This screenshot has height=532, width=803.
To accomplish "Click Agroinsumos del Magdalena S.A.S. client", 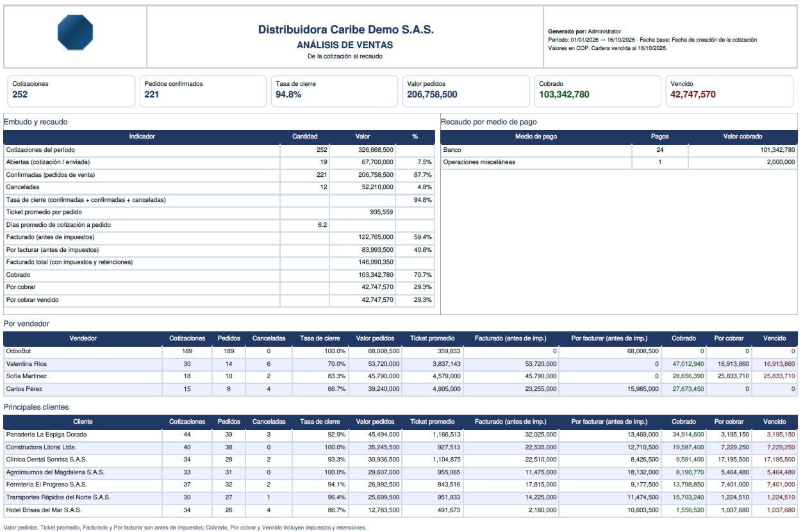I will coord(55,472).
